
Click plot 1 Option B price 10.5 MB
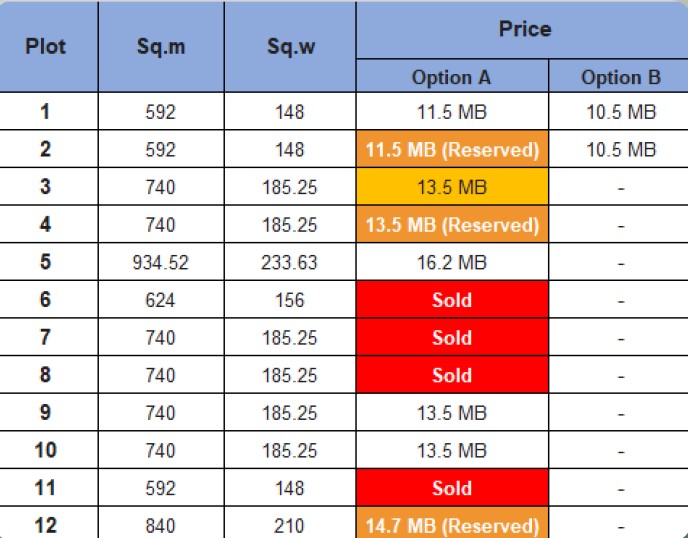[621, 112]
